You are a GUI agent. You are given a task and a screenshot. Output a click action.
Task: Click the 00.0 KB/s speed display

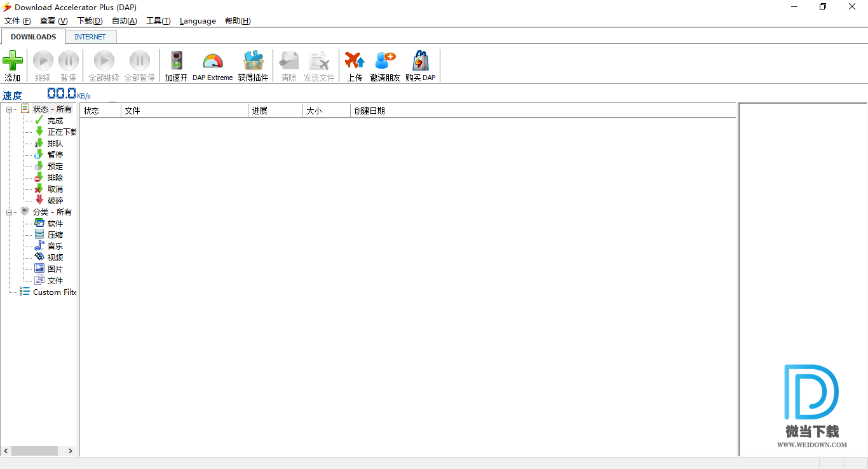pyautogui.click(x=69, y=94)
